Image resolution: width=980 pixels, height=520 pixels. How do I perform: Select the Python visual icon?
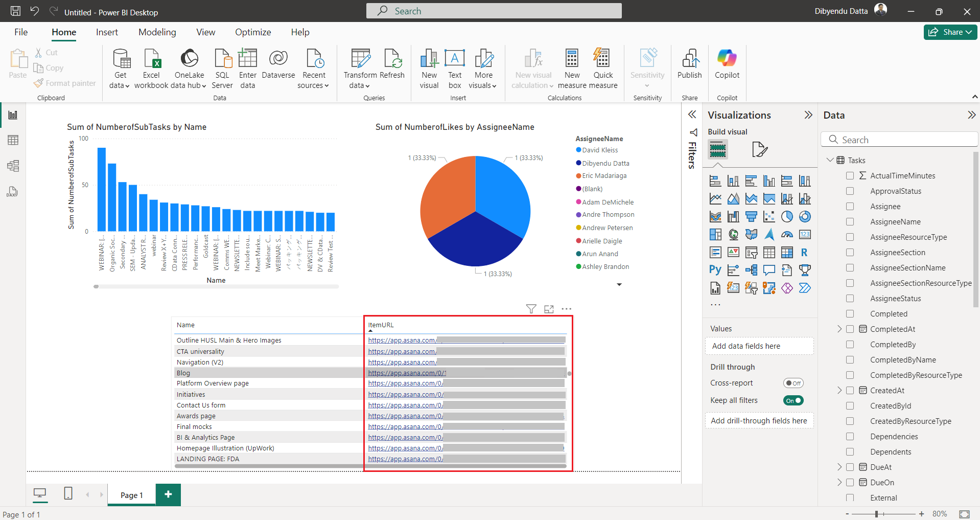pyautogui.click(x=715, y=270)
